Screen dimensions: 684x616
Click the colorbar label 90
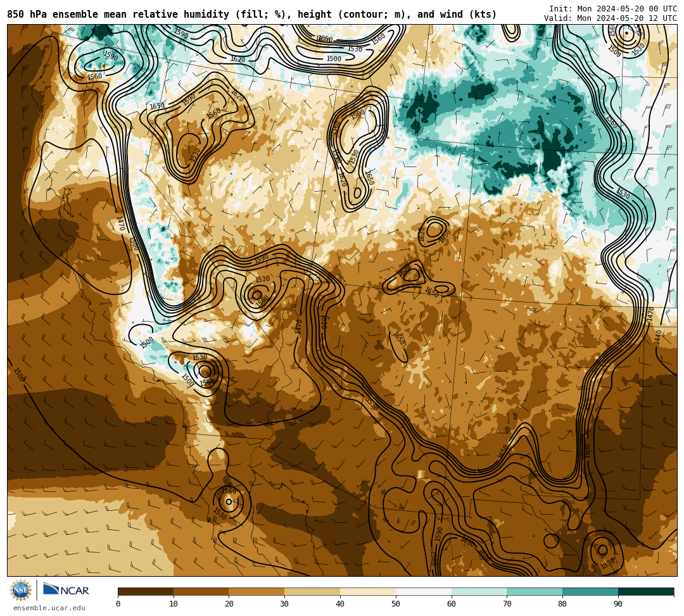[618, 604]
